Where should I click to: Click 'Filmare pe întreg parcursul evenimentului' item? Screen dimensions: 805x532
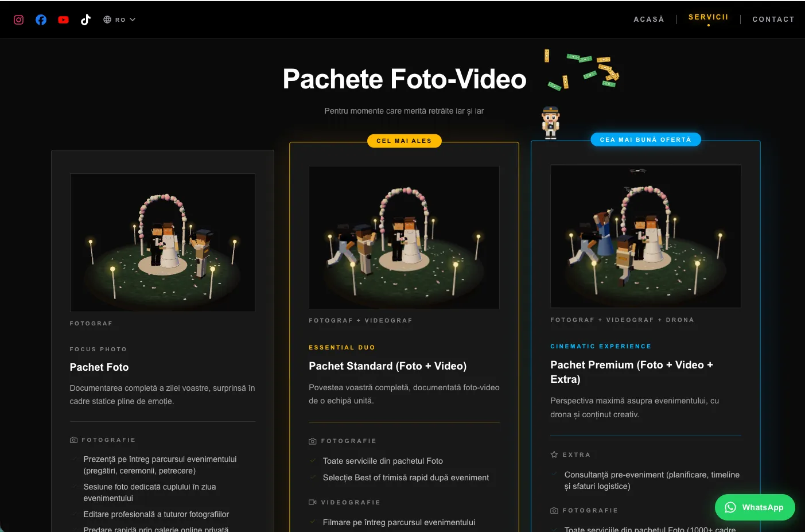coord(399,522)
